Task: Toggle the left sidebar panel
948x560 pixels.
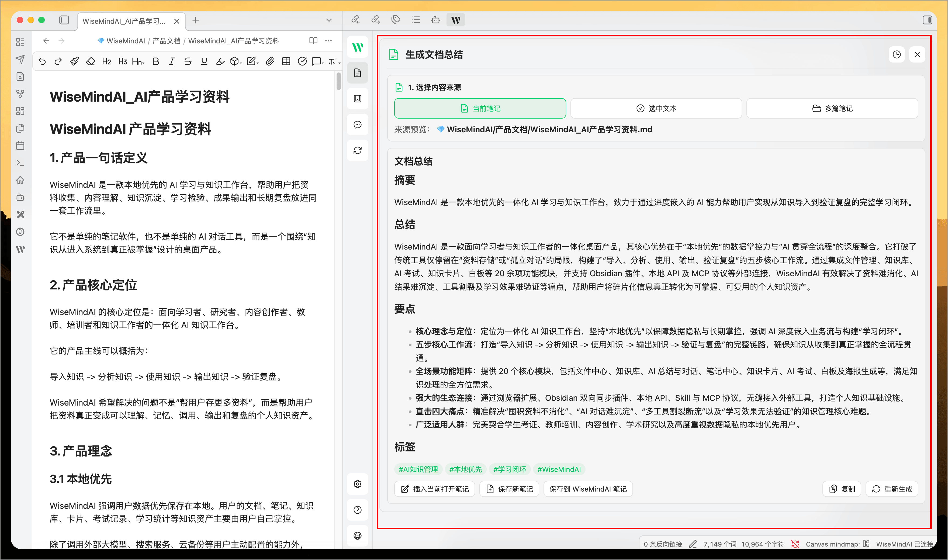Action: (64, 20)
